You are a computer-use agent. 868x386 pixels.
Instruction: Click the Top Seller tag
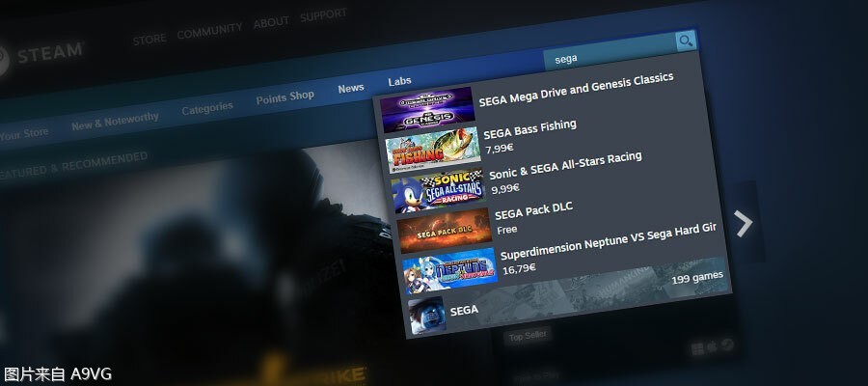528,336
